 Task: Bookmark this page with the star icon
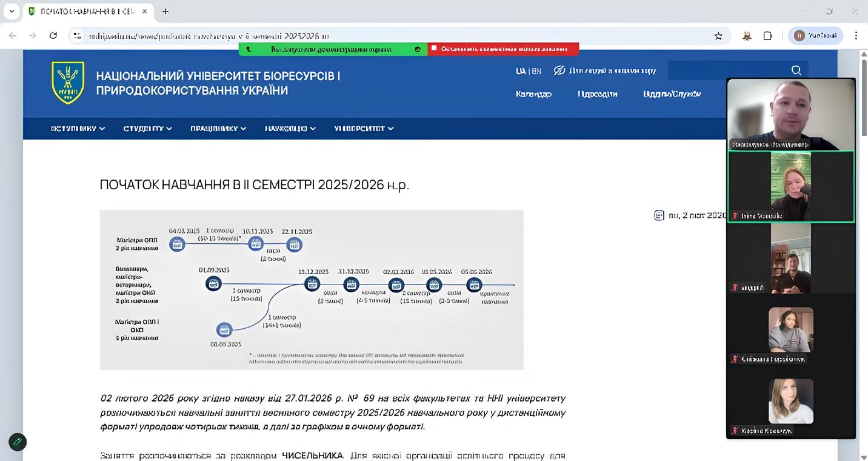pyautogui.click(x=718, y=36)
